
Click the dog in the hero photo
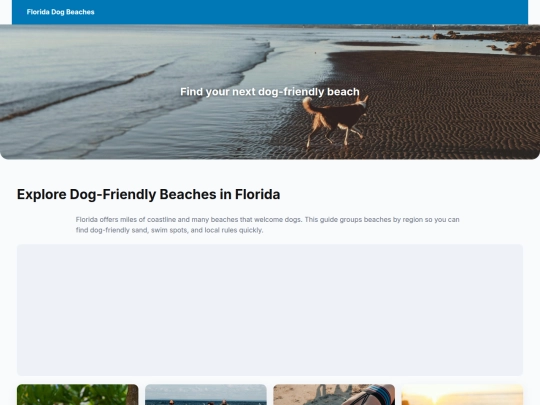[336, 121]
